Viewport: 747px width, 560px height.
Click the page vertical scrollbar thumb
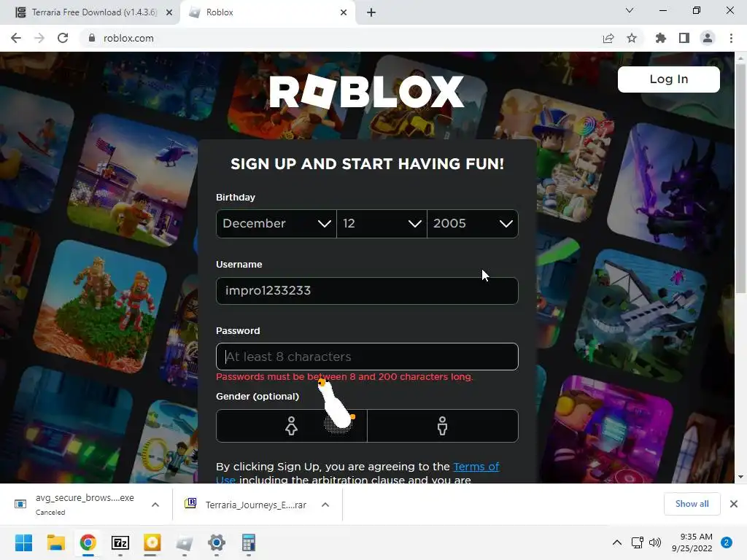(x=740, y=179)
